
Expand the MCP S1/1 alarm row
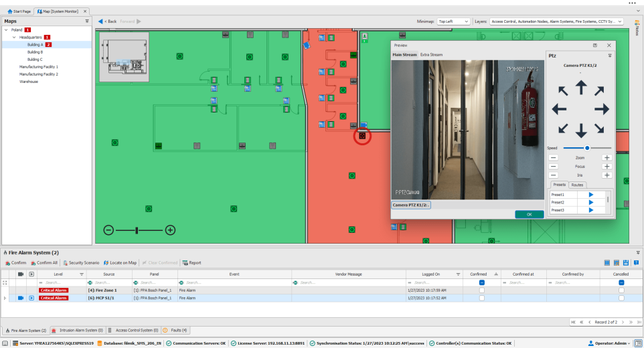5,298
